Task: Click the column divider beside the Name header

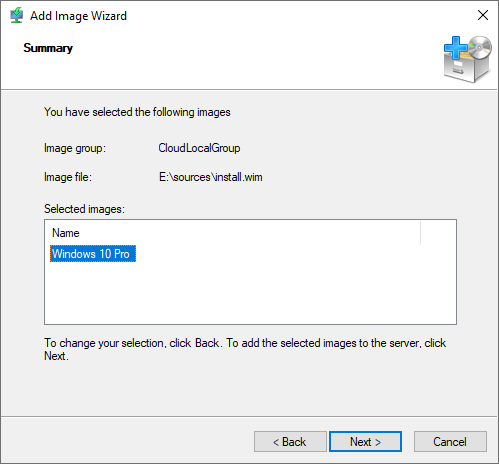Action: (x=420, y=233)
